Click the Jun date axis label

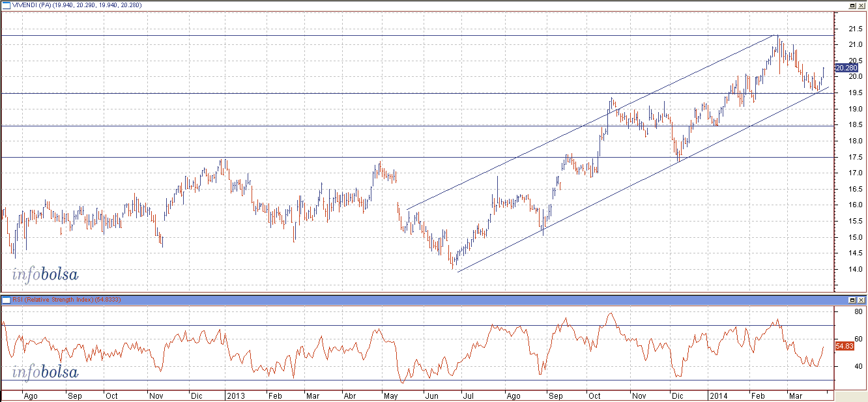coord(431,395)
